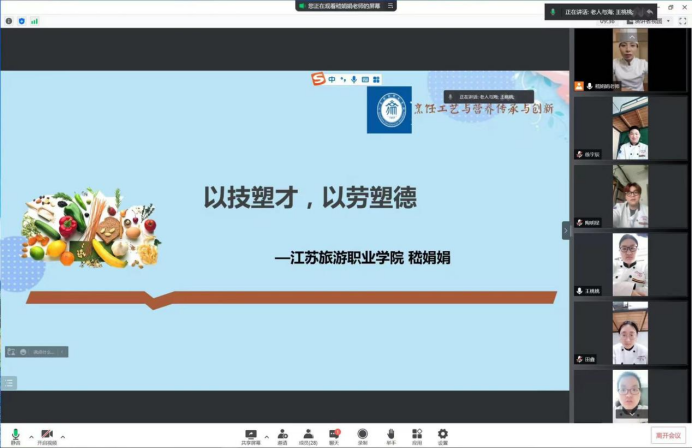The height and width of the screenshot is (448, 692).
Task: Click muted mic icon on second participant
Action: 579,154
